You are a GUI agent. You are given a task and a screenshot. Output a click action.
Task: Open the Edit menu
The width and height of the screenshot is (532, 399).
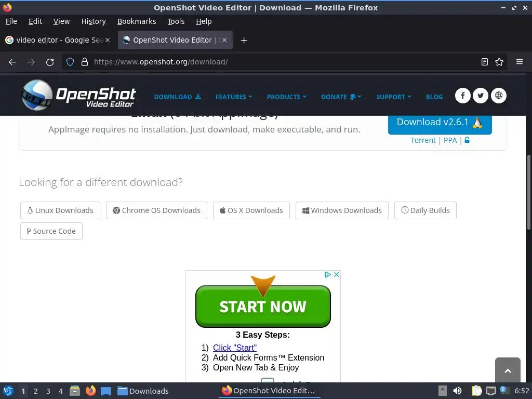point(35,21)
